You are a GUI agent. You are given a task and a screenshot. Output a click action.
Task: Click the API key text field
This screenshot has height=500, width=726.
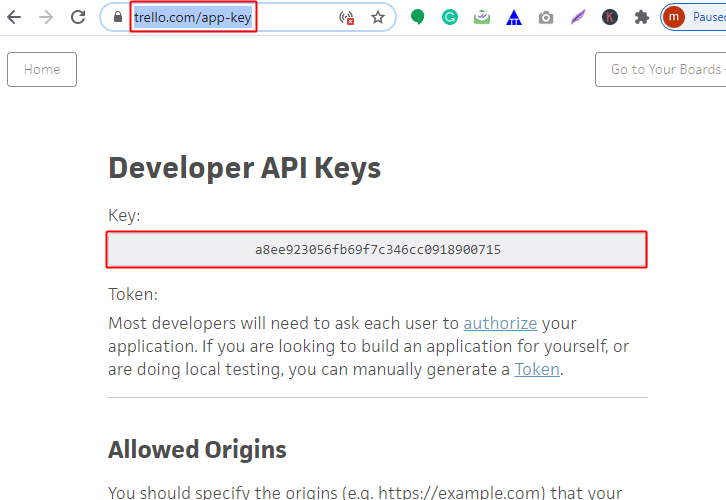tap(377, 249)
